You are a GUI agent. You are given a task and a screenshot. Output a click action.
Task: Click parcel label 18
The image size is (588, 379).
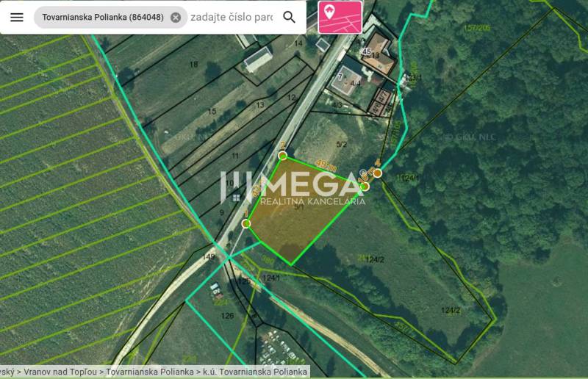193,65
